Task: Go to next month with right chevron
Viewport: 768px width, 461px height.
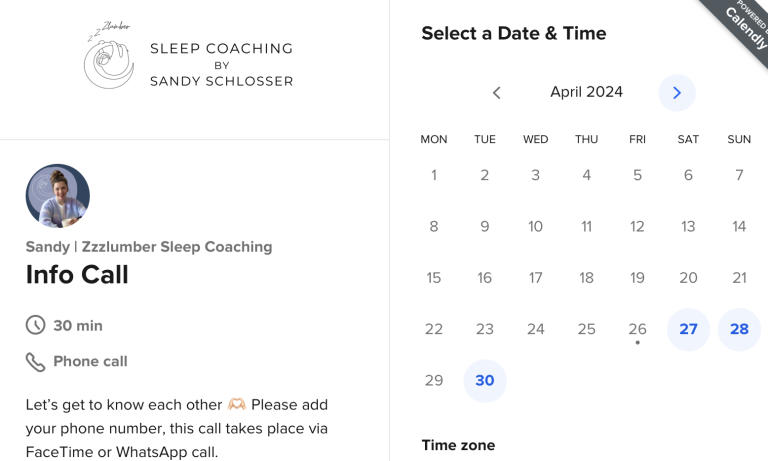Action: [x=677, y=93]
